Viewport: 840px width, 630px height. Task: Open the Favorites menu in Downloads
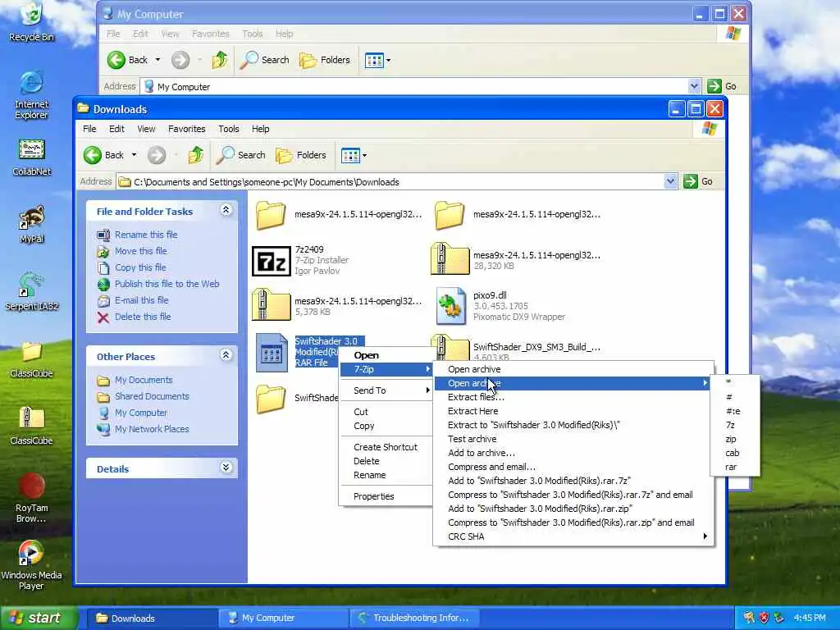[x=186, y=129]
